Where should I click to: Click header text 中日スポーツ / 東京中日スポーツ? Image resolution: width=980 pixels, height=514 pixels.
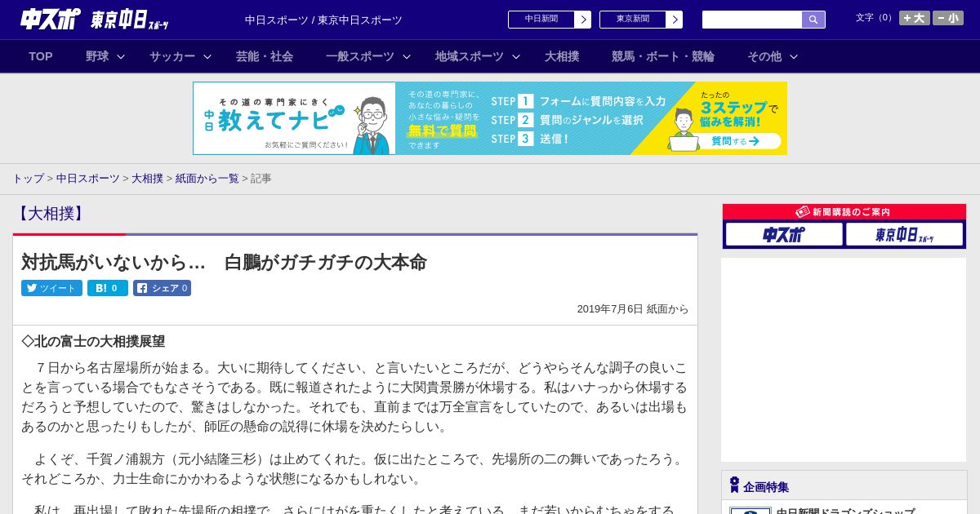(323, 20)
